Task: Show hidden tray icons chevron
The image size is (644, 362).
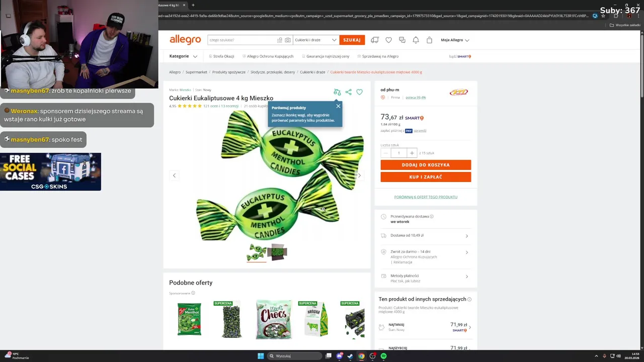Action: 596,356
